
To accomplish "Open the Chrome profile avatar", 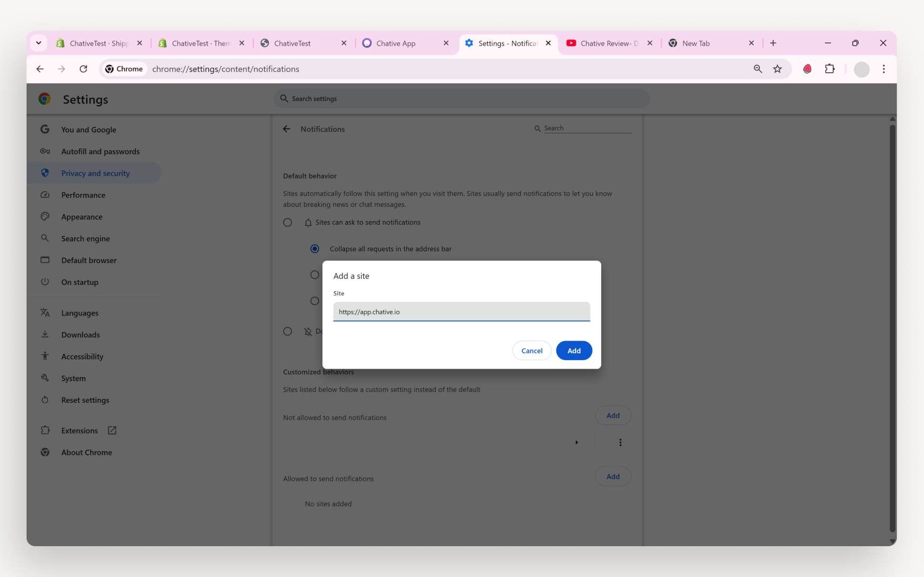I will pyautogui.click(x=861, y=69).
